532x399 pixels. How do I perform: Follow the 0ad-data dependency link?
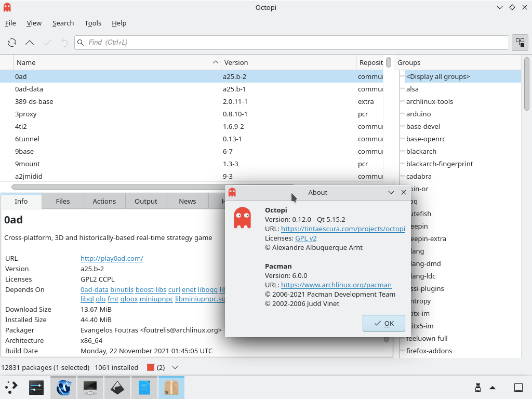click(x=95, y=289)
